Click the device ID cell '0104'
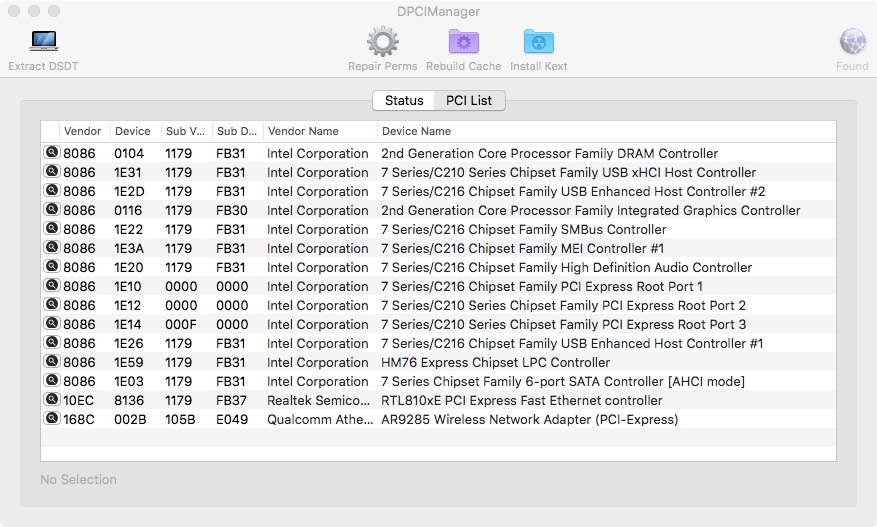The height and width of the screenshot is (527, 877). [x=129, y=153]
